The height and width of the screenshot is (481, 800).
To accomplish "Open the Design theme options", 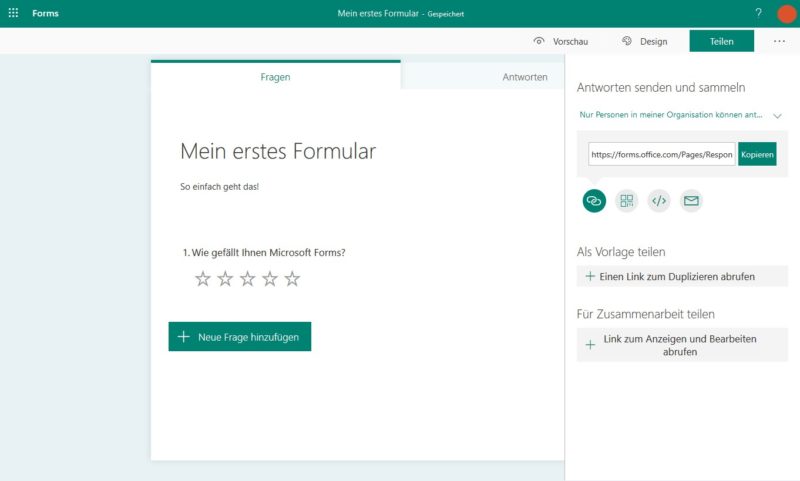I will 644,41.
